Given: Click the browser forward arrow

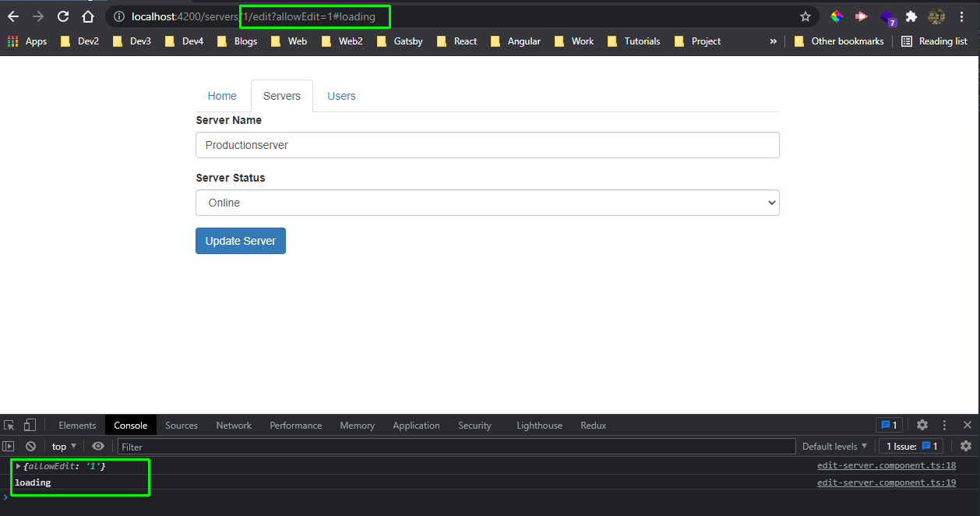Looking at the screenshot, I should [x=38, y=16].
